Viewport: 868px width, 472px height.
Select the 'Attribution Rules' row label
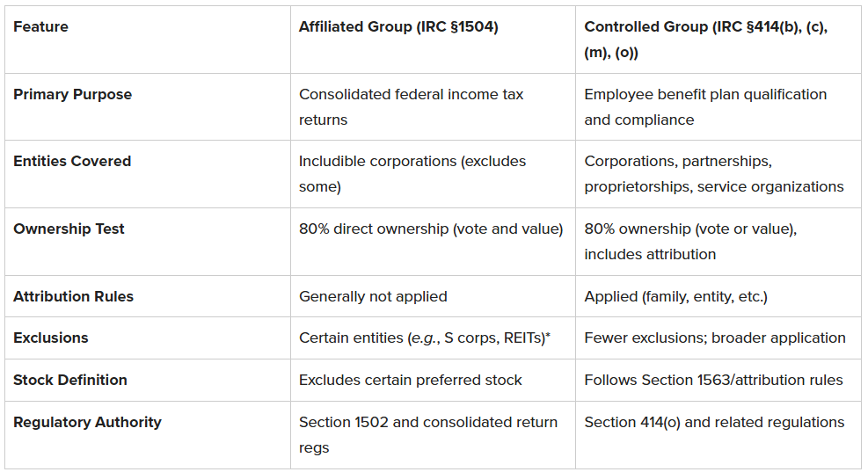tap(73, 297)
